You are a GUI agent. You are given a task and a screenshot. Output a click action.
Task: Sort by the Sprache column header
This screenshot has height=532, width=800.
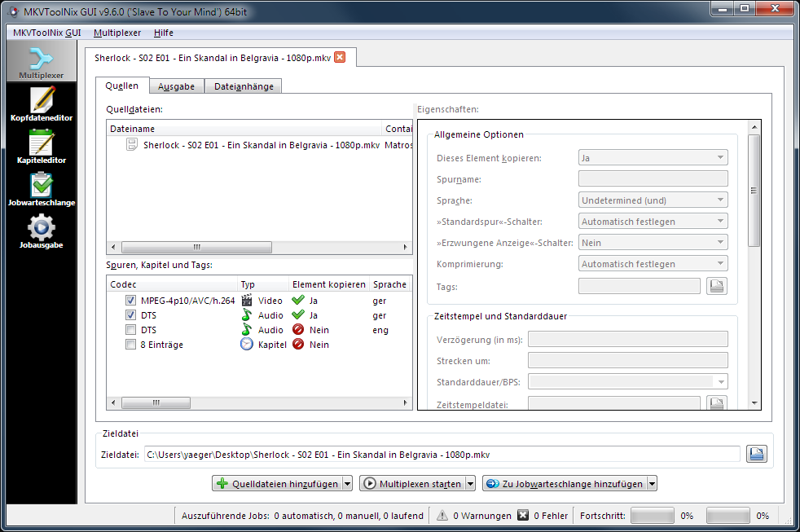[x=389, y=284]
